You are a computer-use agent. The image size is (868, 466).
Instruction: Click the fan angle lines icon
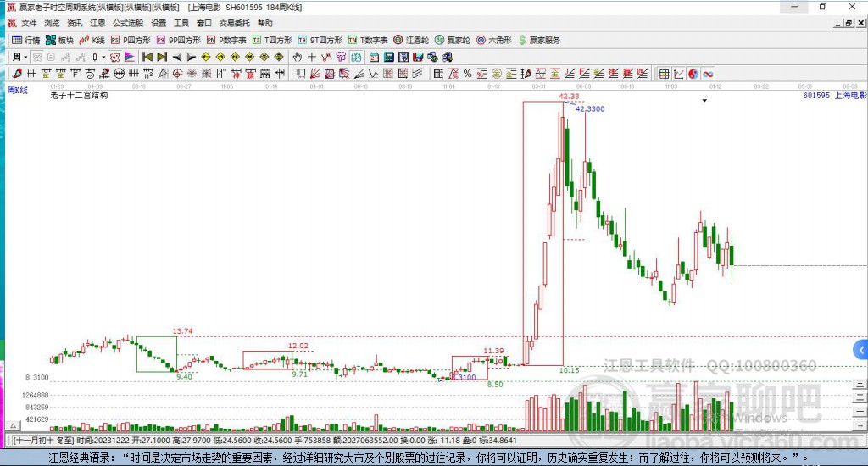(315, 74)
